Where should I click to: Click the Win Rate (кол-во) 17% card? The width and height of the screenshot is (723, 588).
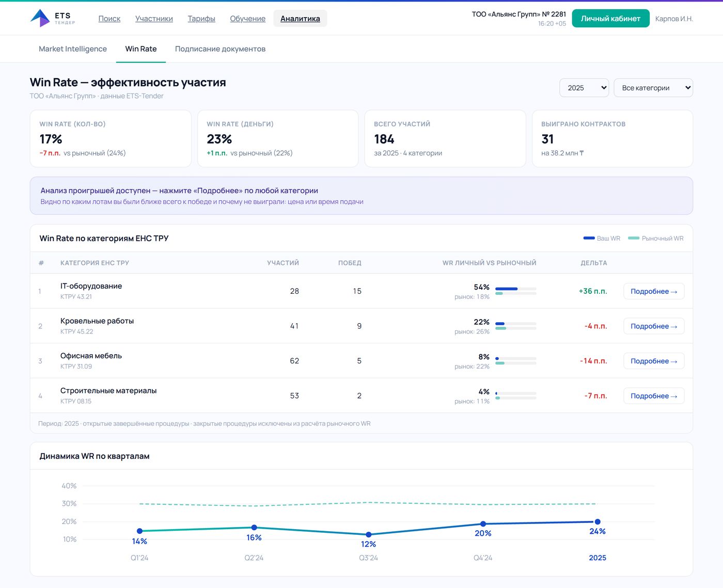[x=111, y=138]
